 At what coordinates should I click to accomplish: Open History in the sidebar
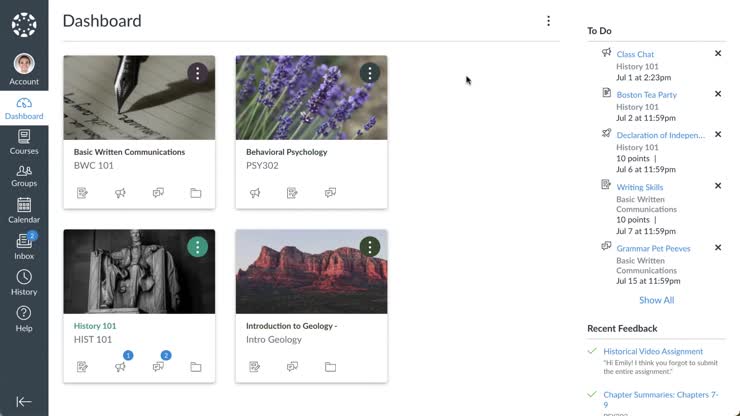pyautogui.click(x=24, y=282)
